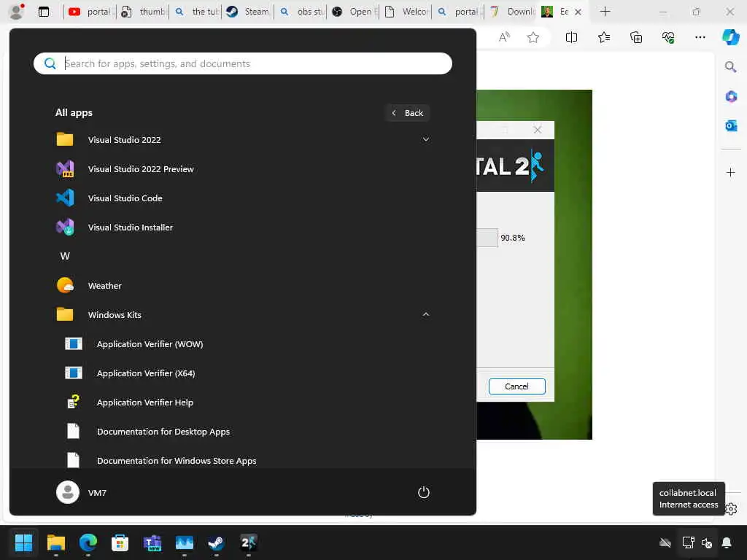Click the Start menu search box
Viewport: 747px width, 560px height.
tap(242, 63)
